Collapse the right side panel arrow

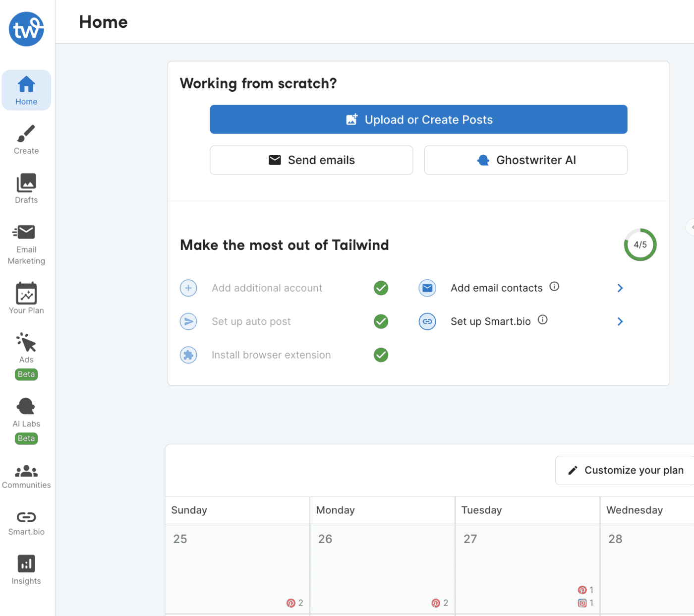(691, 227)
